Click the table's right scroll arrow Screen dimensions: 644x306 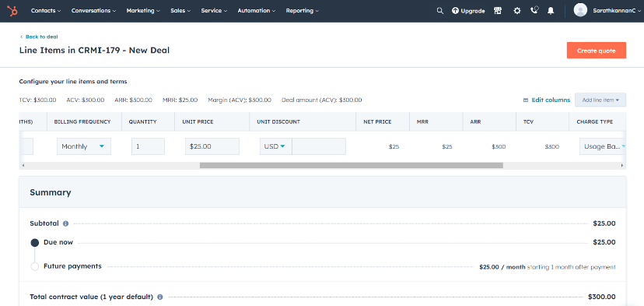pos(623,165)
